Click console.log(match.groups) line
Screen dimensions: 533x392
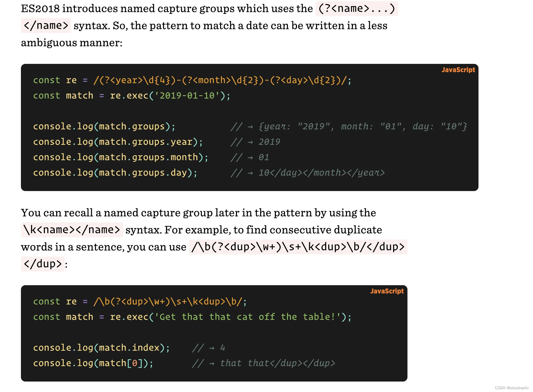[104, 127]
